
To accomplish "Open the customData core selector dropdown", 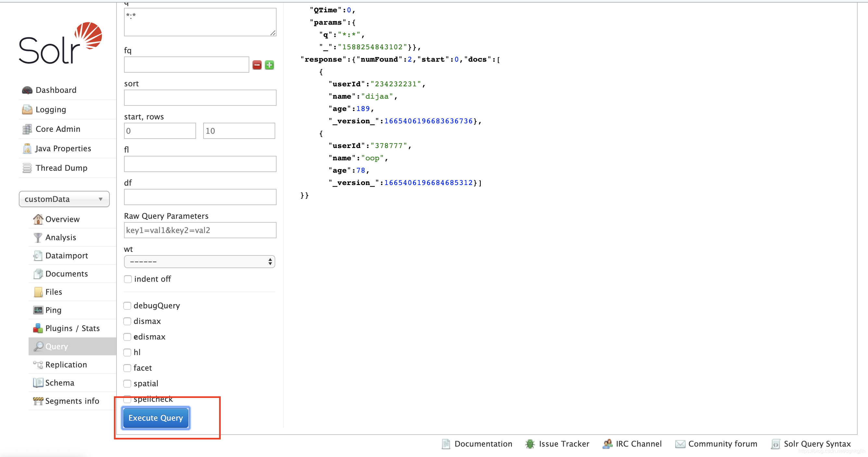I will point(64,199).
